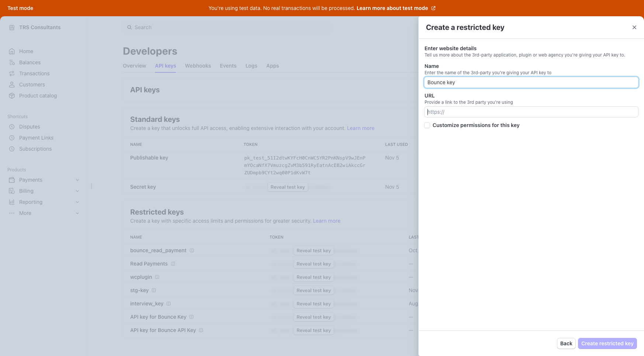This screenshot has height=356, width=644.
Task: Open the Events tab
Action: click(228, 66)
